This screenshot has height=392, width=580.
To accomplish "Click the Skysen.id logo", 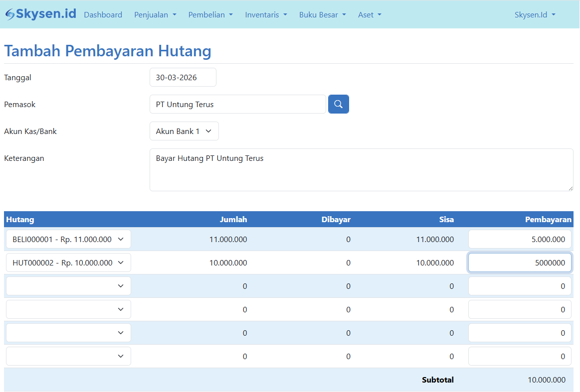I will [x=41, y=14].
